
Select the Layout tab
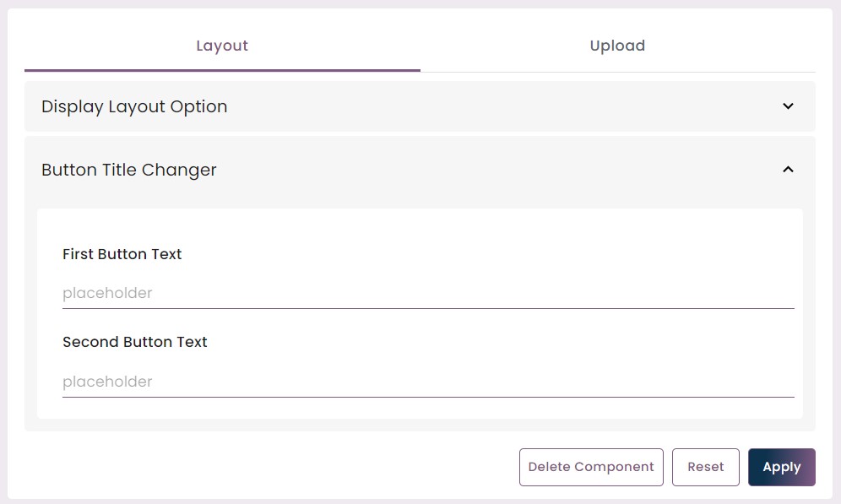pos(222,46)
